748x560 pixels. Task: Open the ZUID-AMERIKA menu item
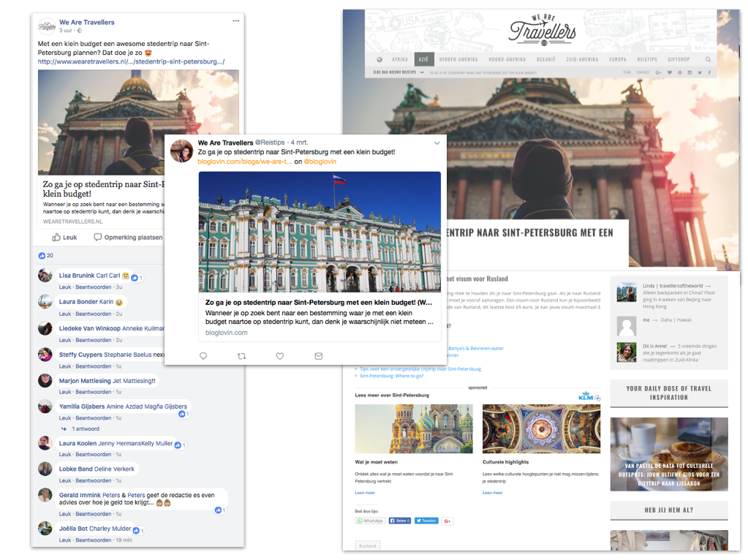583,60
